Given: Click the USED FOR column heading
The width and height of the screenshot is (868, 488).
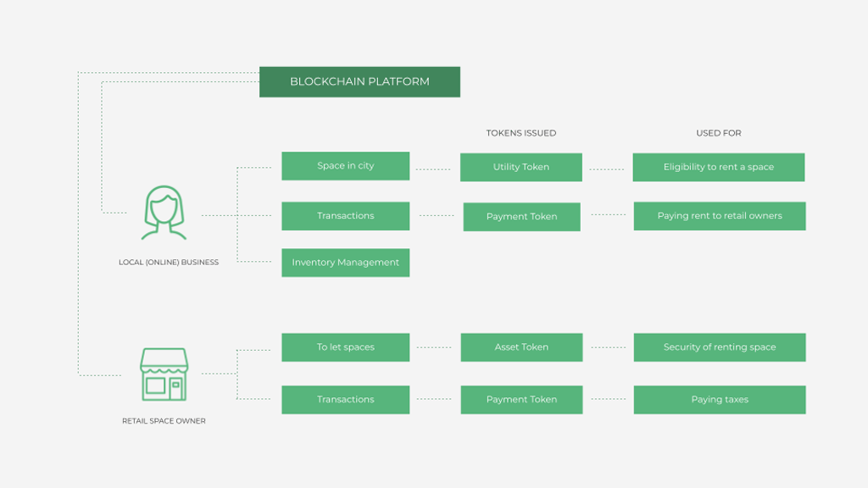Looking at the screenshot, I should (x=719, y=133).
